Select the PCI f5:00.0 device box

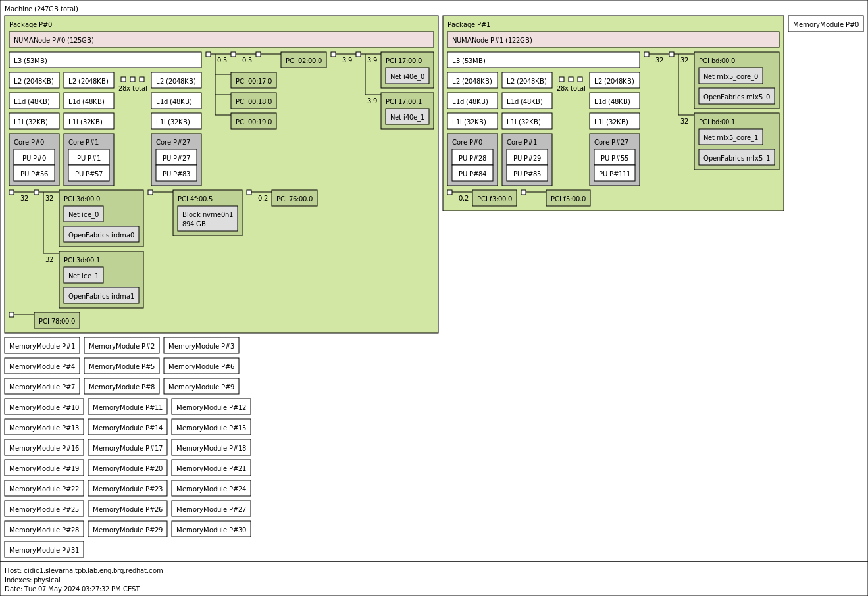568,199
